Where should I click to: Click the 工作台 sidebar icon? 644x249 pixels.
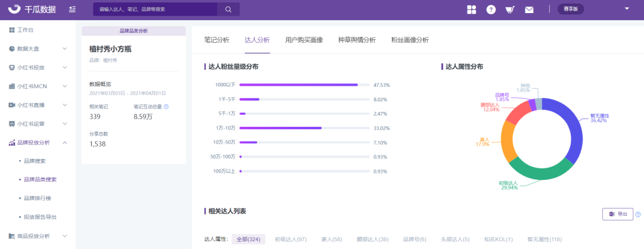point(11,30)
